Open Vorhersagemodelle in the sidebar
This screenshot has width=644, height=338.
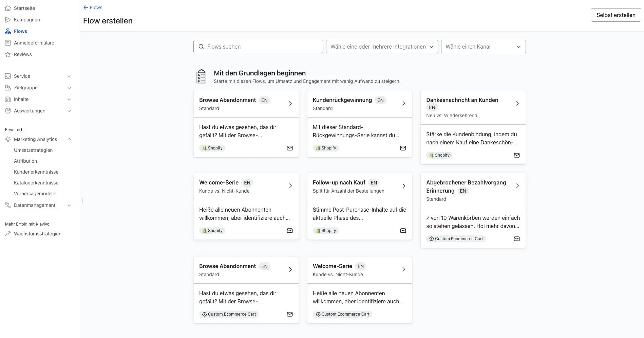tap(35, 194)
